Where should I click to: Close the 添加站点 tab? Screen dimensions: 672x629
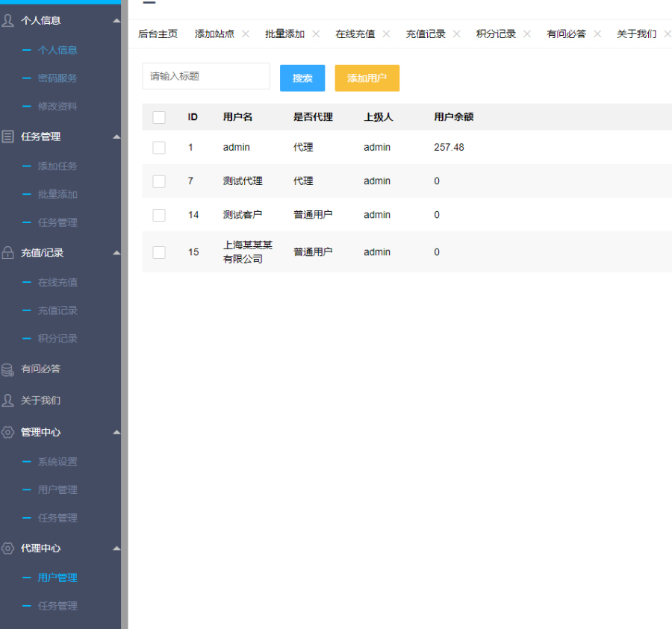coord(246,34)
